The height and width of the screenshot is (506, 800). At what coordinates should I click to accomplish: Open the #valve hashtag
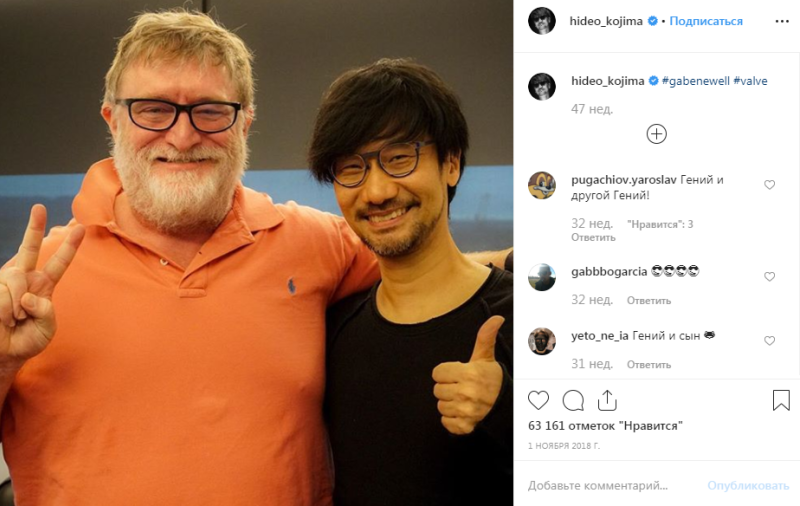[751, 81]
